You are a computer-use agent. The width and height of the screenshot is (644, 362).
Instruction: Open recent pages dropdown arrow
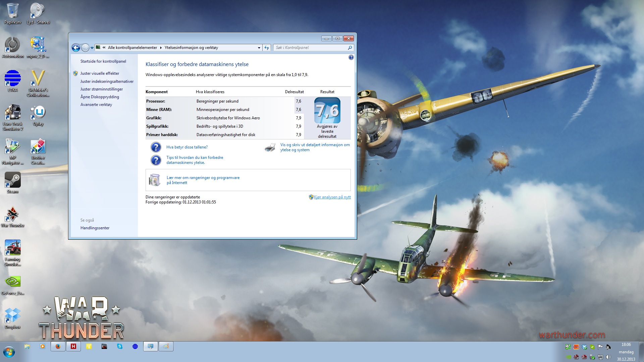click(92, 48)
